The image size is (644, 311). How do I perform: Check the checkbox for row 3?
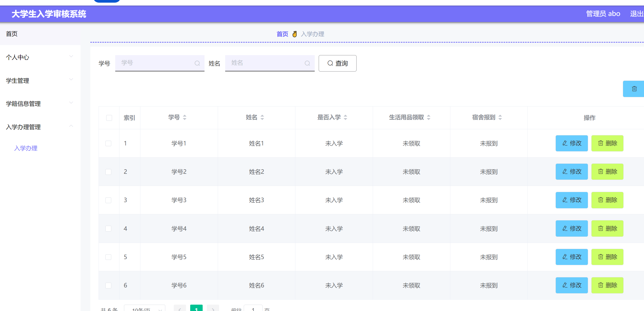108,200
